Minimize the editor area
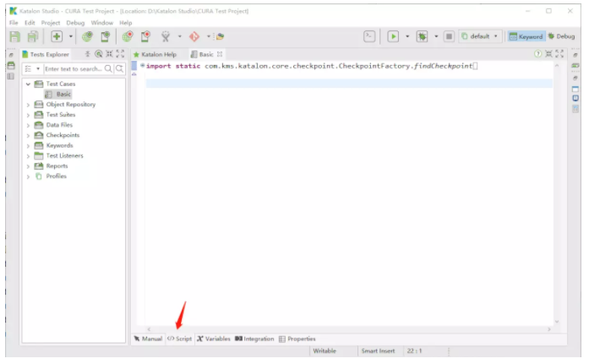Screen dimensions: 589x364 [548, 54]
